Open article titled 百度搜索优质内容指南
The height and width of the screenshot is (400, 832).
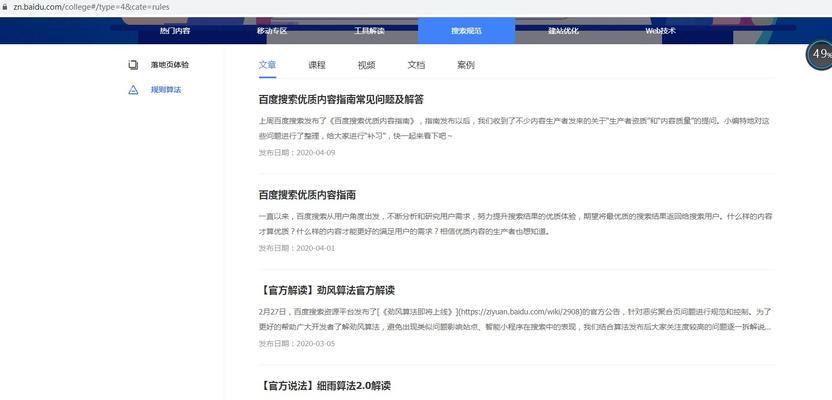coord(307,195)
